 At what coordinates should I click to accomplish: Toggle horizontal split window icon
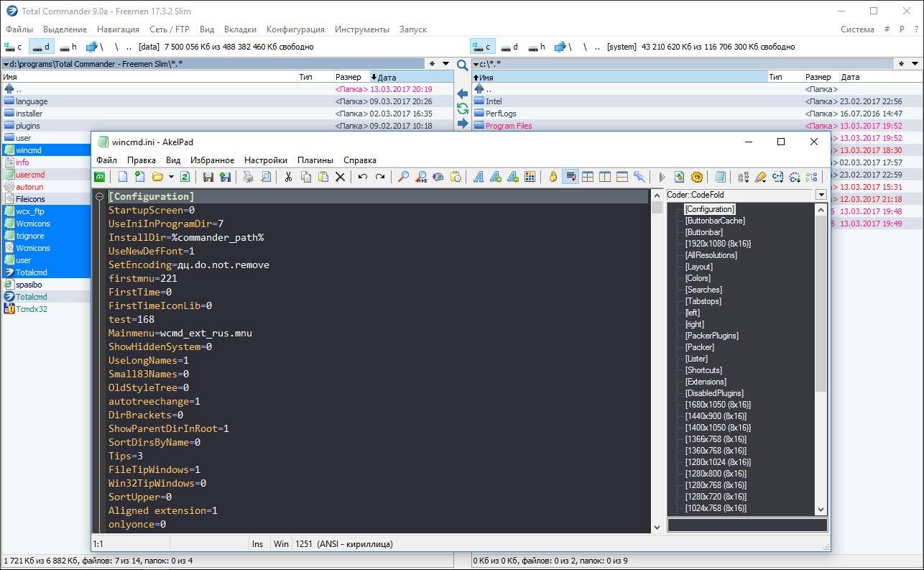tap(622, 177)
